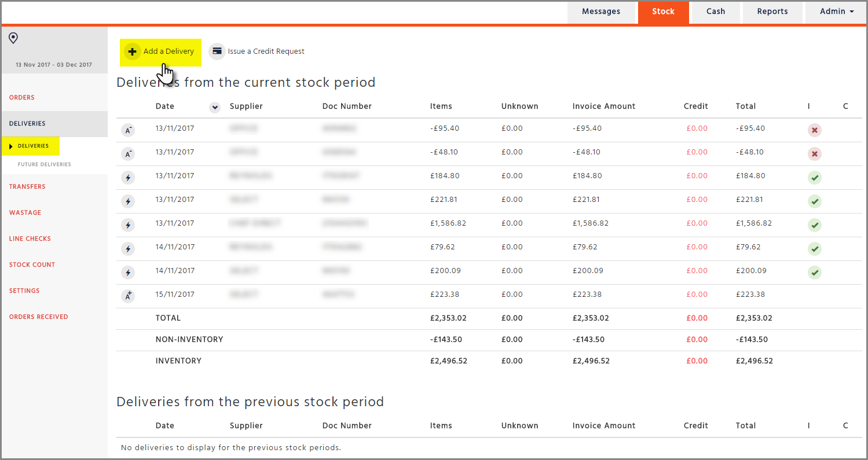This screenshot has height=460, width=868.
Task: Click the lightning icon on the £79.62 row
Action: (x=128, y=249)
